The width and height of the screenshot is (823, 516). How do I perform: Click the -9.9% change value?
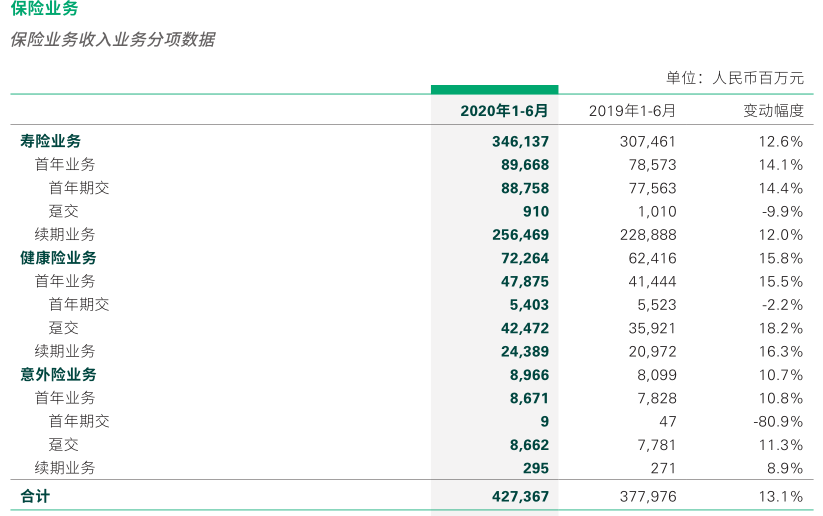point(783,212)
